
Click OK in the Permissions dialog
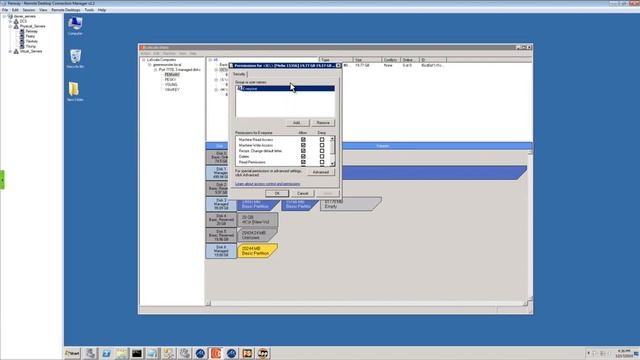277,193
